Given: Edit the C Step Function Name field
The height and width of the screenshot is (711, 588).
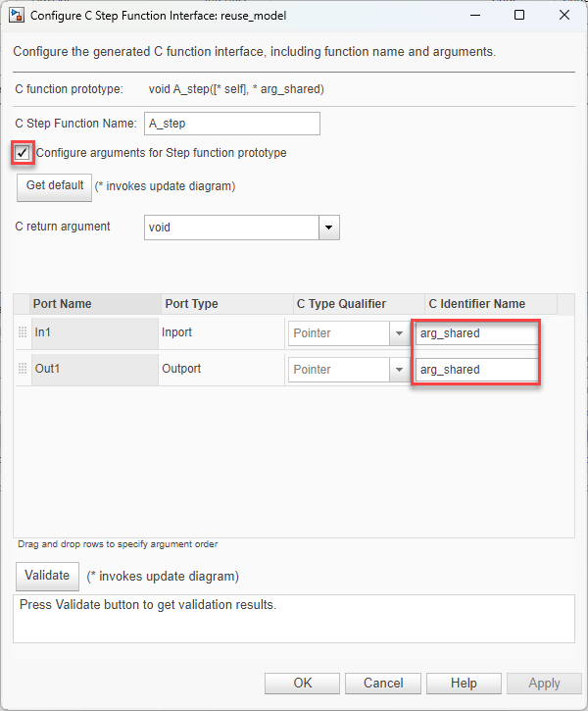Looking at the screenshot, I should pos(231,124).
